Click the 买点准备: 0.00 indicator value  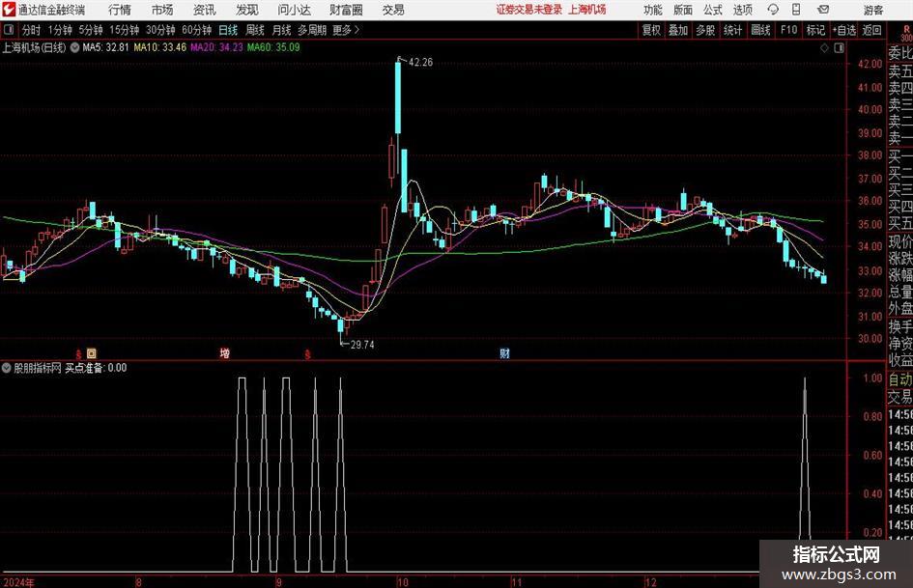tap(96, 368)
